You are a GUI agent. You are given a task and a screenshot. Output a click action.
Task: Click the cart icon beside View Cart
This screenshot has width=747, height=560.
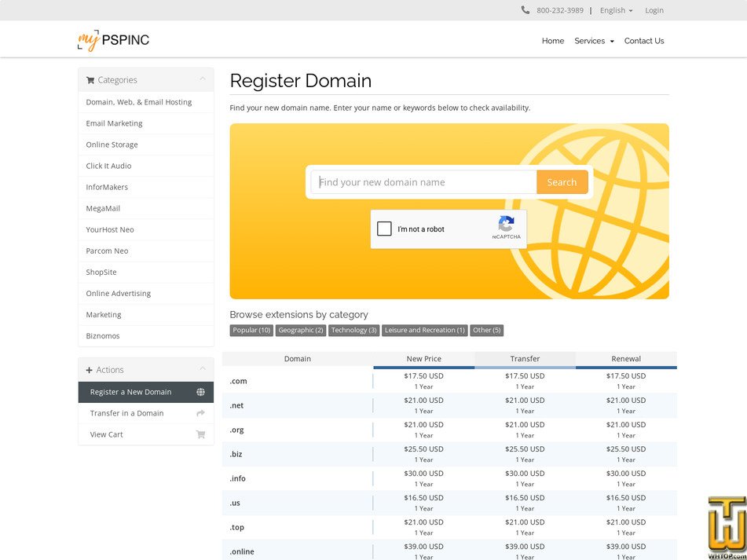click(200, 434)
